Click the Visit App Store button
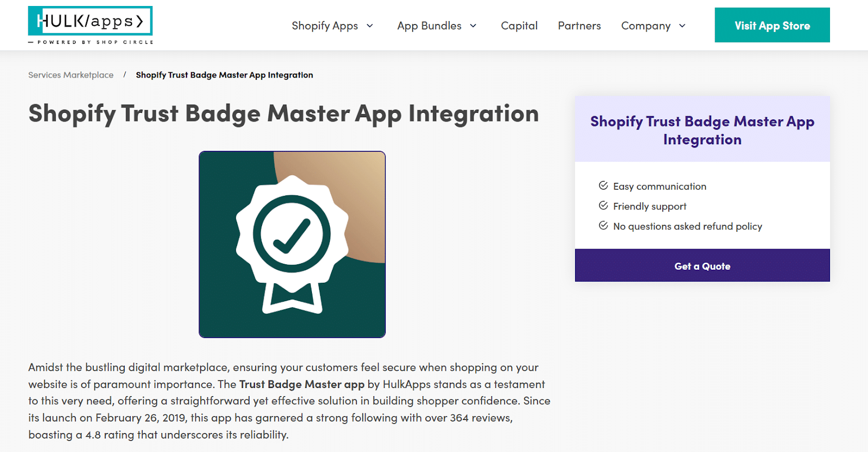Screen dimensions: 868x452 point(772,25)
